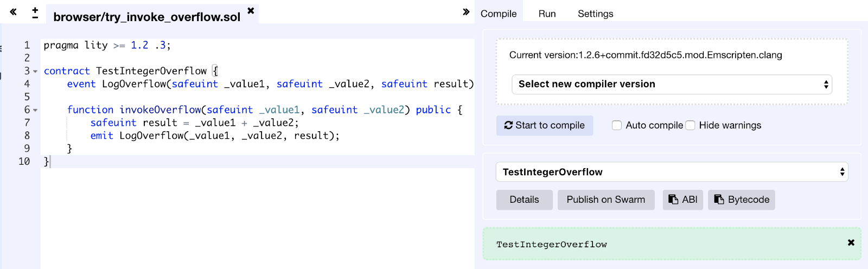Fold the contract block at line 3
The height and width of the screenshot is (269, 868).
[35, 72]
